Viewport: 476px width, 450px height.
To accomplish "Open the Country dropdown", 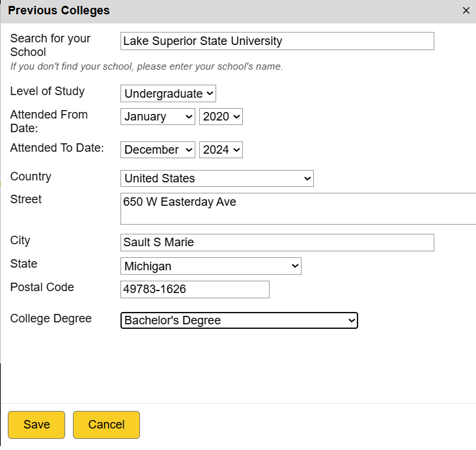I will tap(217, 178).
